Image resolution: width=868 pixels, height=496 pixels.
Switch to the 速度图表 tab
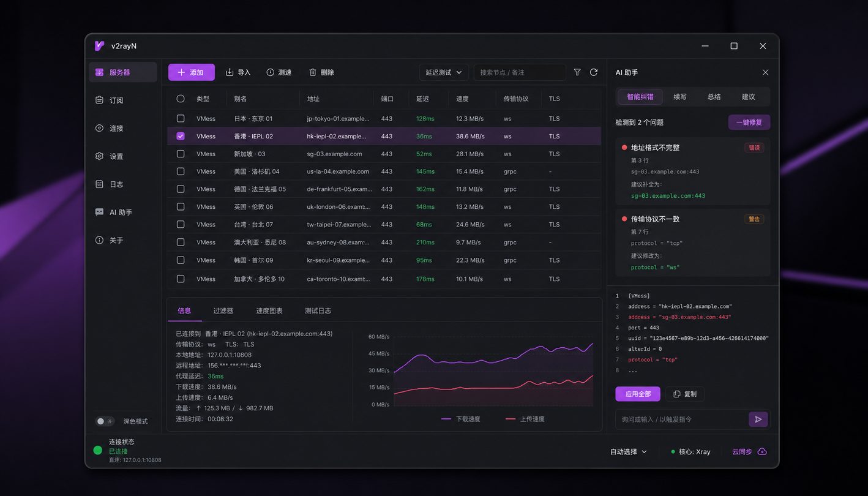269,311
